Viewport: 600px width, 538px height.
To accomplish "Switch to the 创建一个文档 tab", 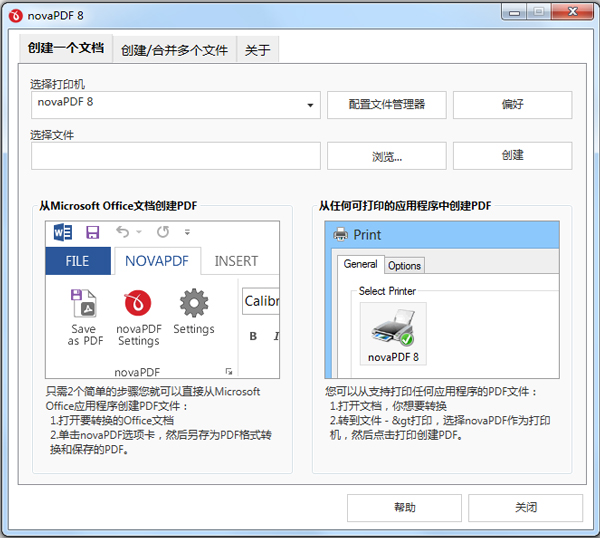I will tap(65, 48).
